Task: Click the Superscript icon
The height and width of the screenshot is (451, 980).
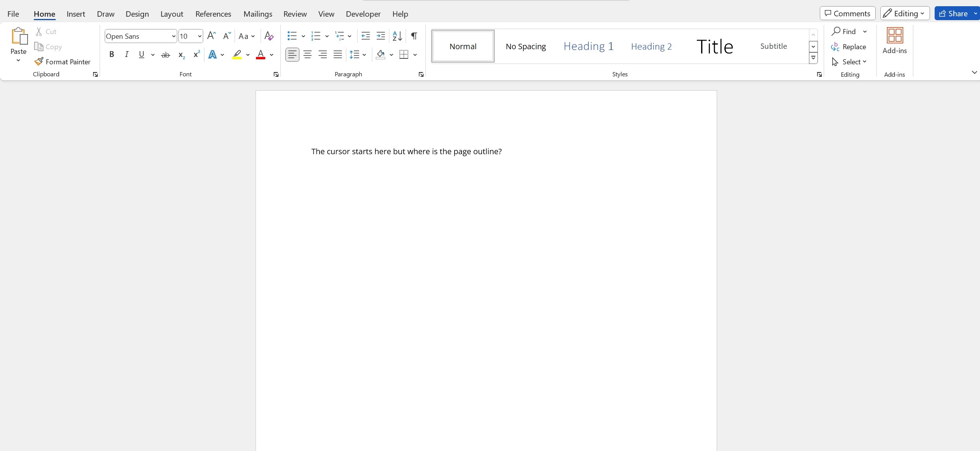Action: (x=197, y=54)
